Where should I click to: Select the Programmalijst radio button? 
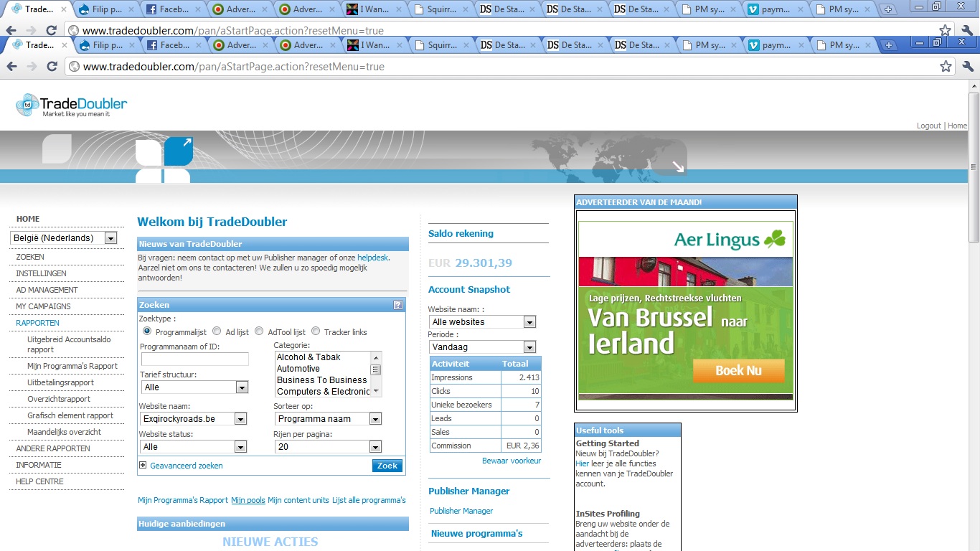tap(147, 331)
